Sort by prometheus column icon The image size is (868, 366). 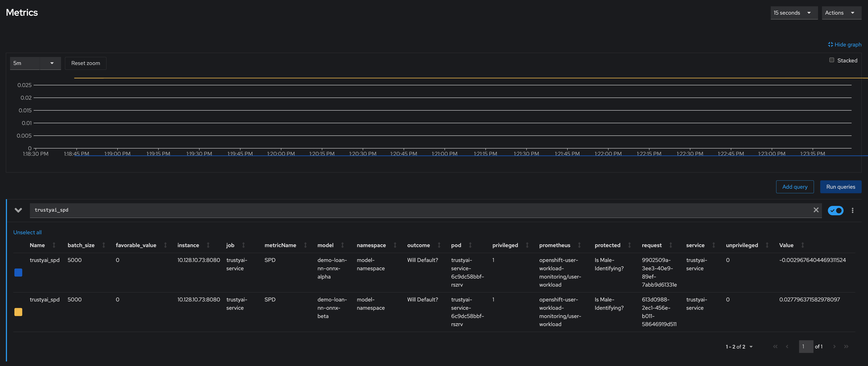(x=579, y=245)
